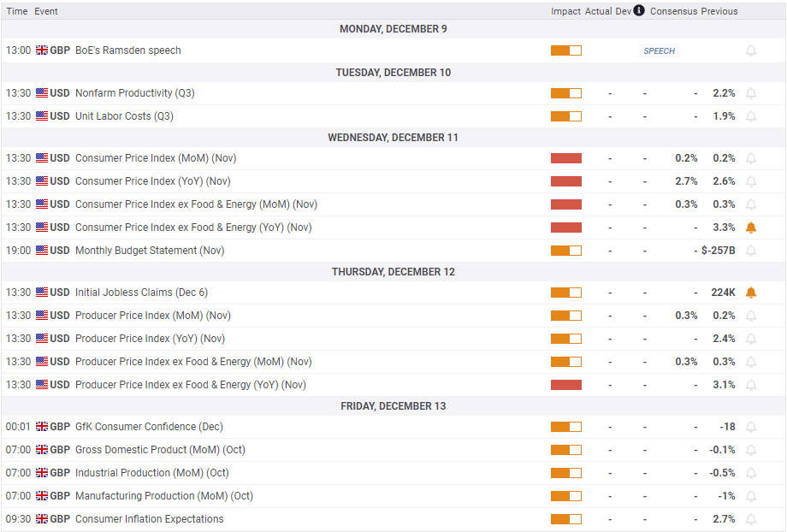Click US flag next to Nonfarm Productivity

[41, 93]
